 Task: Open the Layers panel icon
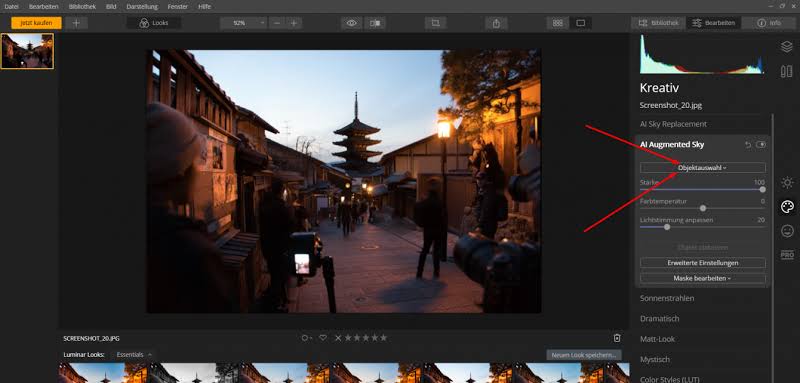(787, 46)
